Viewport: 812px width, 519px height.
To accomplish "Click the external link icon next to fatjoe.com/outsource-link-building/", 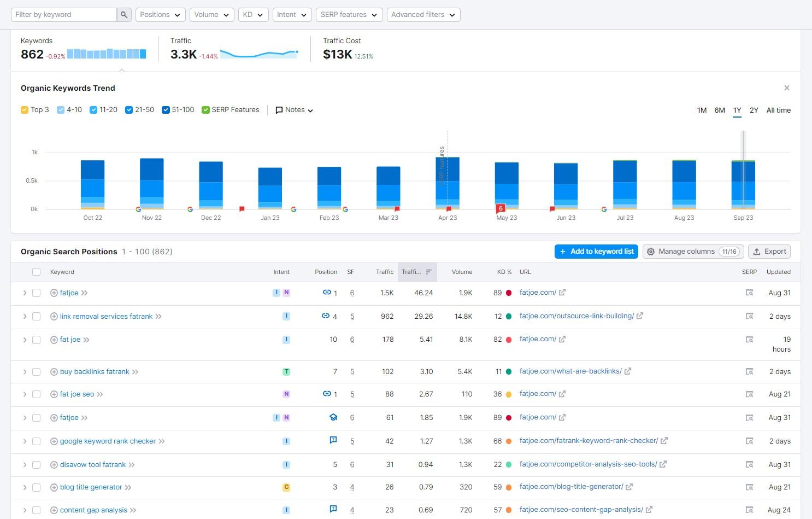I will click(x=640, y=316).
